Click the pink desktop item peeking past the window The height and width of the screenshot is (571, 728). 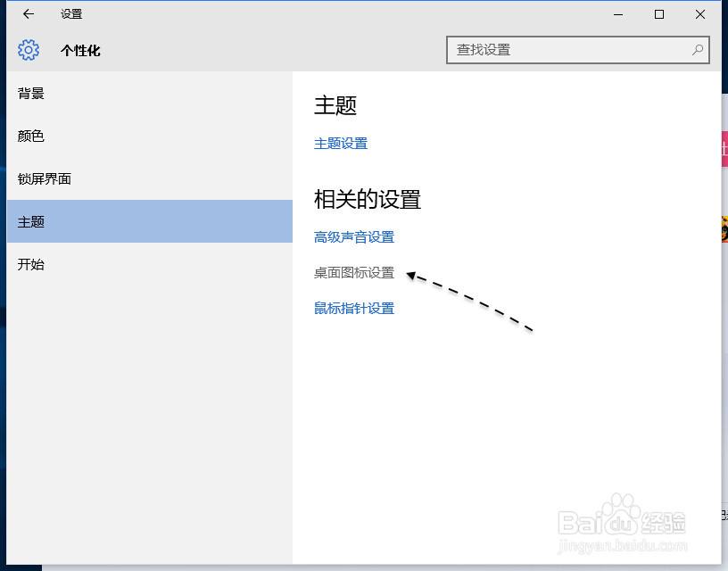[x=723, y=147]
